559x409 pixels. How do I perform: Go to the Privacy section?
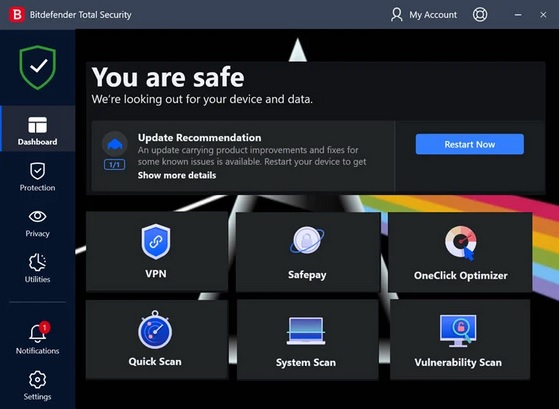pyautogui.click(x=37, y=223)
